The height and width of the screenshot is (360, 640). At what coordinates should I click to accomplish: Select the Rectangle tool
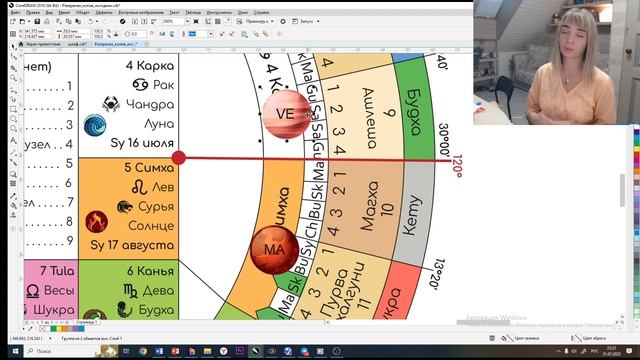click(13, 109)
